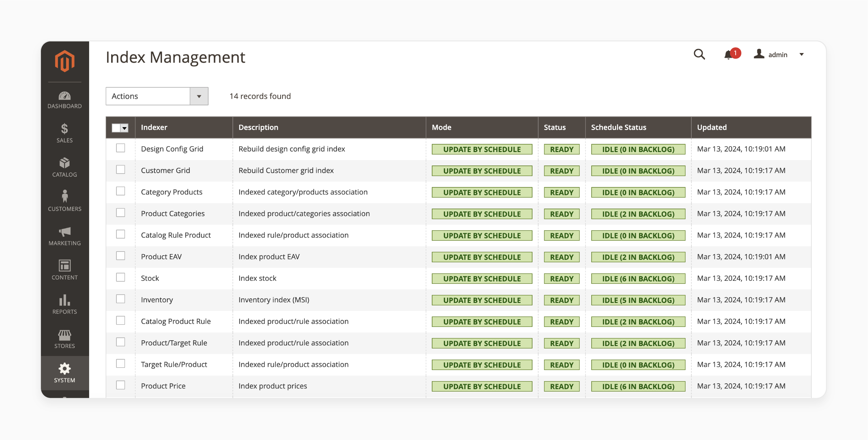Select the checkbox for Design Config Grid
Screen dimensions: 868x440
coord(120,148)
